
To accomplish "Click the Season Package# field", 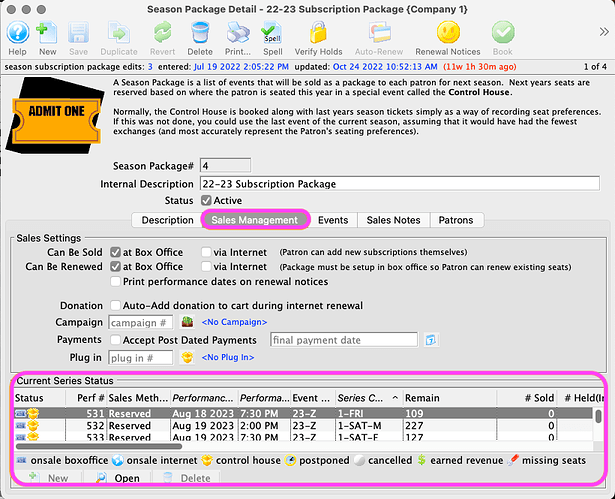I will pyautogui.click(x=225, y=166).
